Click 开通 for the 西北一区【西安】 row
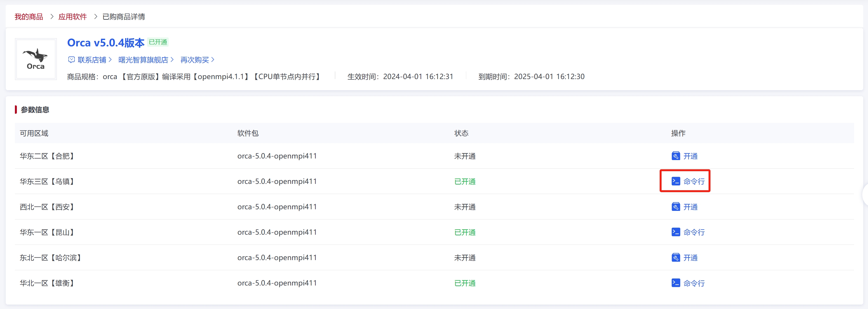The height and width of the screenshot is (309, 868). pos(690,207)
